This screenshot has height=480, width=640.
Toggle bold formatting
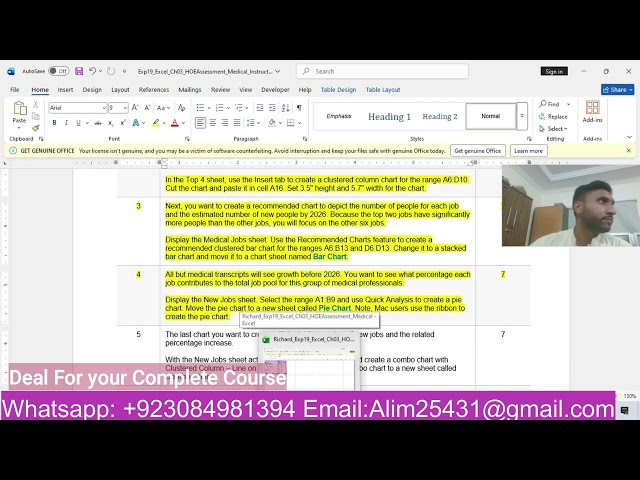[x=54, y=123]
